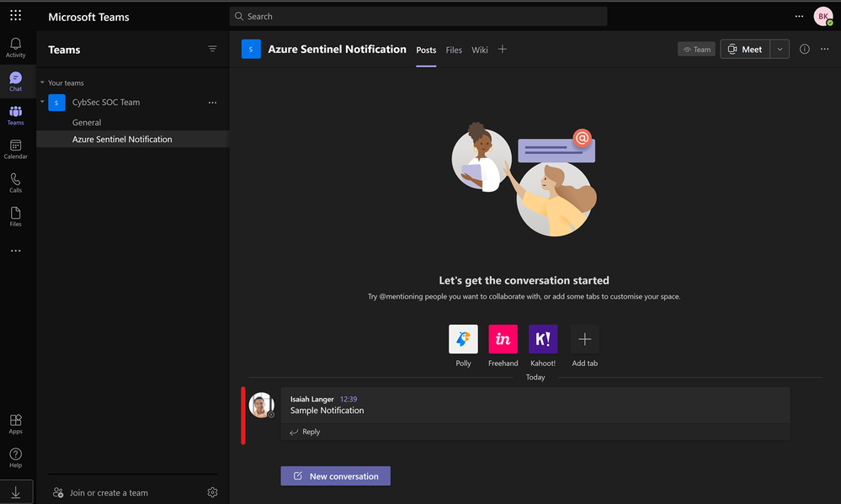Add the Polly app tab
Viewport: 841px width, 504px height.
pos(463,339)
